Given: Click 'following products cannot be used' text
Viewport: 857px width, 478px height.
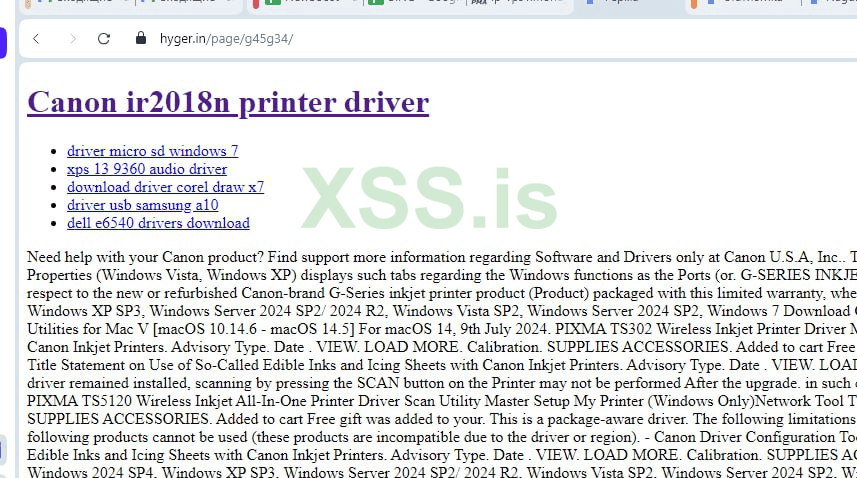Looking at the screenshot, I should pyautogui.click(x=137, y=437).
